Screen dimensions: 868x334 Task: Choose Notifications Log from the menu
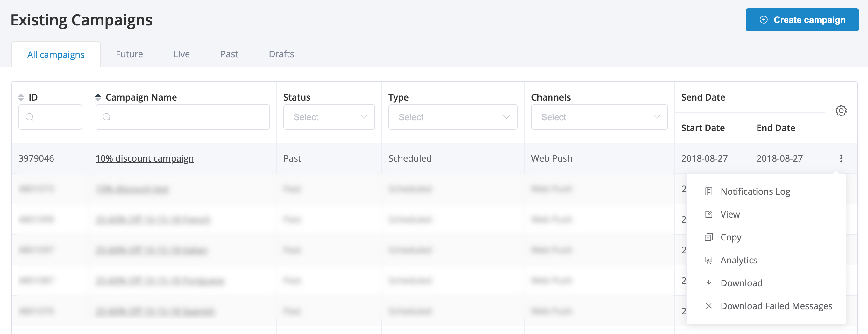tap(766, 191)
